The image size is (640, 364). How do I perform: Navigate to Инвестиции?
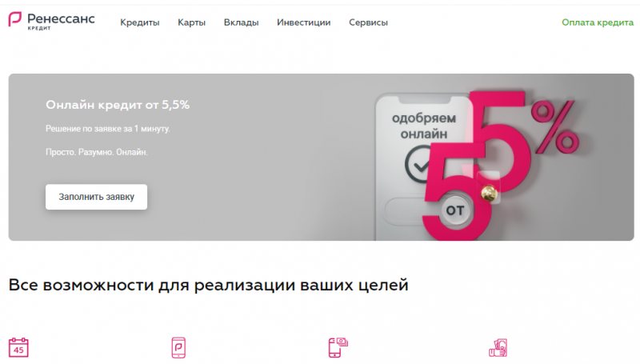click(304, 22)
